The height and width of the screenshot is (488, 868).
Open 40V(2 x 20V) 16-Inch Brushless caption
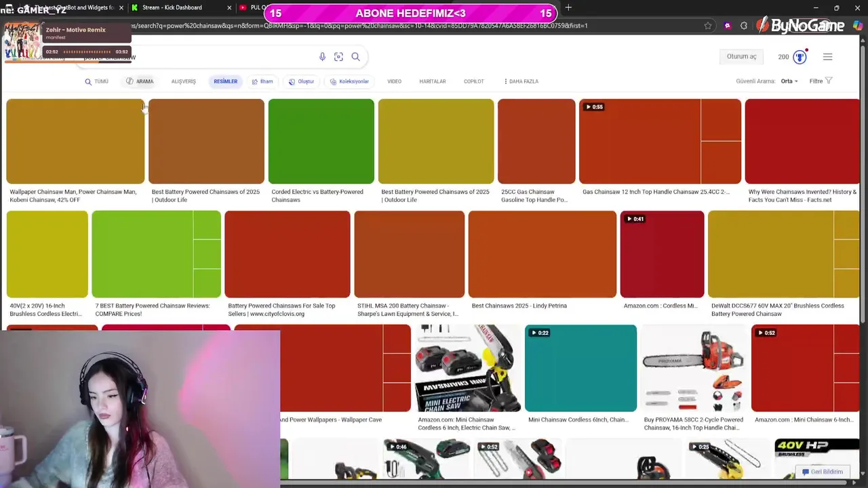pyautogui.click(x=46, y=310)
